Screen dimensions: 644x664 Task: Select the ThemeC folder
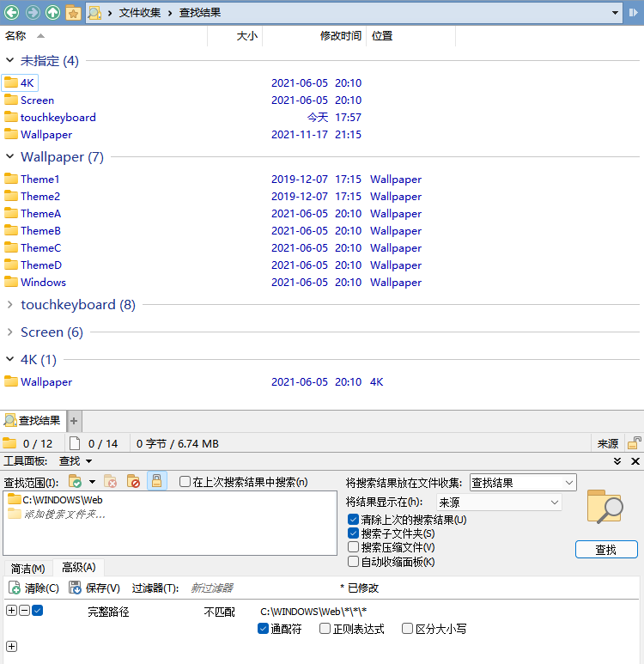pyautogui.click(x=33, y=247)
